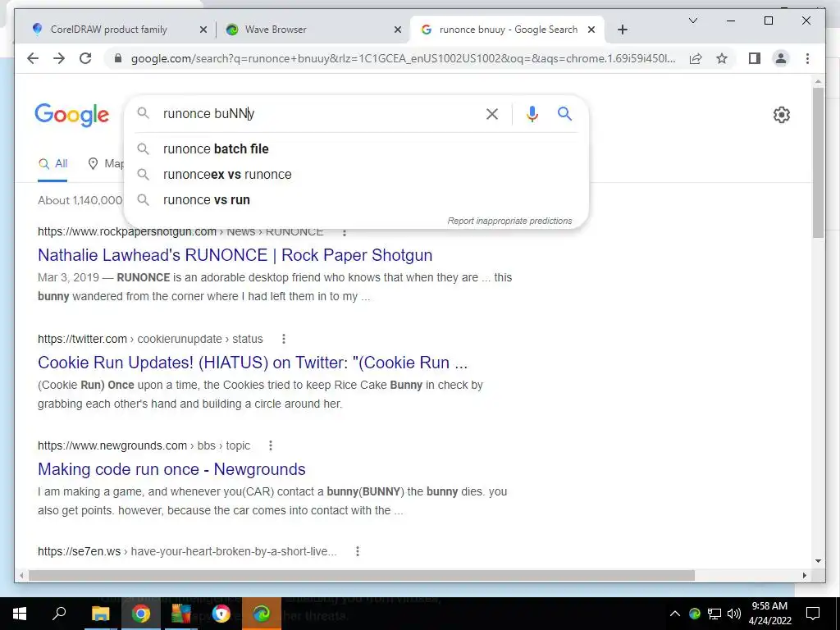Click the se7en.ws result URL
Screen dimensions: 840x630
tap(187, 551)
